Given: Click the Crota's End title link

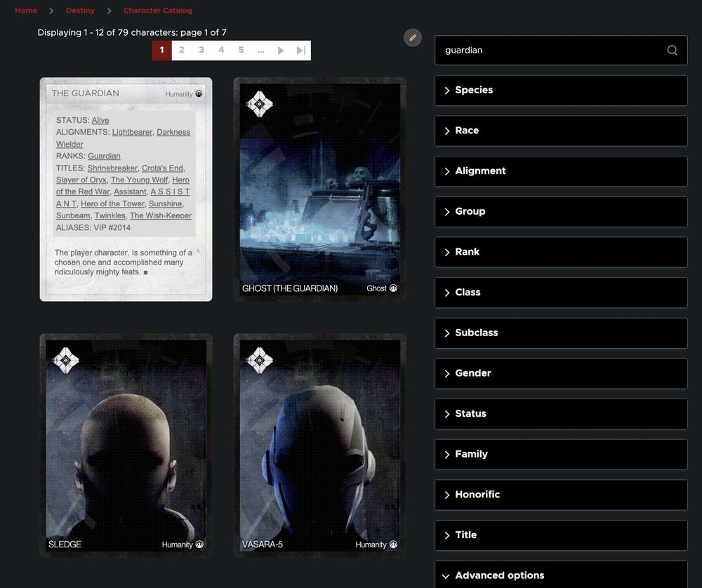Looking at the screenshot, I should click(162, 168).
